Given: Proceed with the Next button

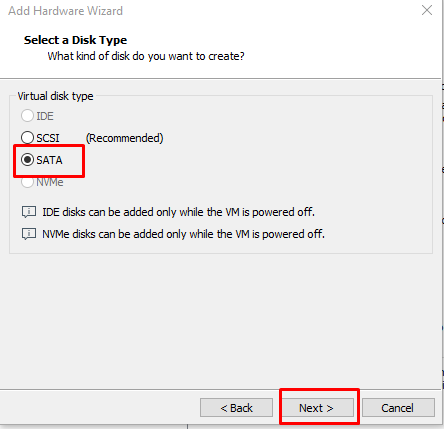Looking at the screenshot, I should (x=317, y=408).
